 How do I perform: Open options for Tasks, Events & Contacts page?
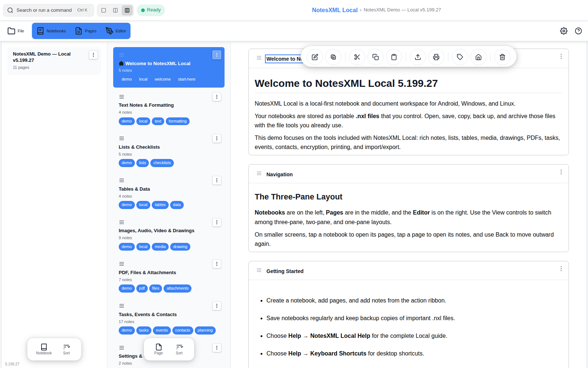pyautogui.click(x=217, y=306)
